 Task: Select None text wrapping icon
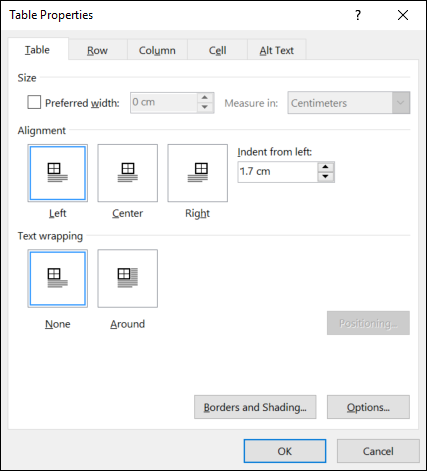[58, 278]
